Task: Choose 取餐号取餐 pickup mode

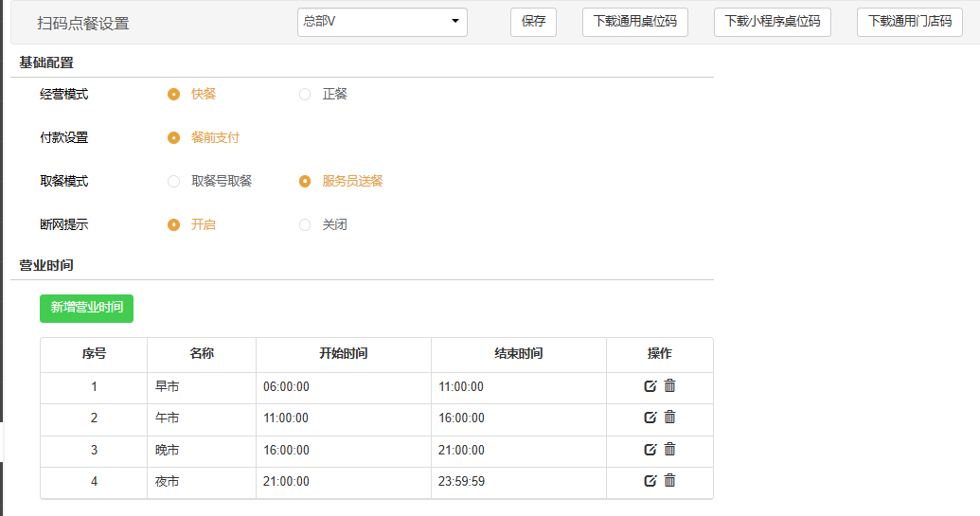Action: 174,181
